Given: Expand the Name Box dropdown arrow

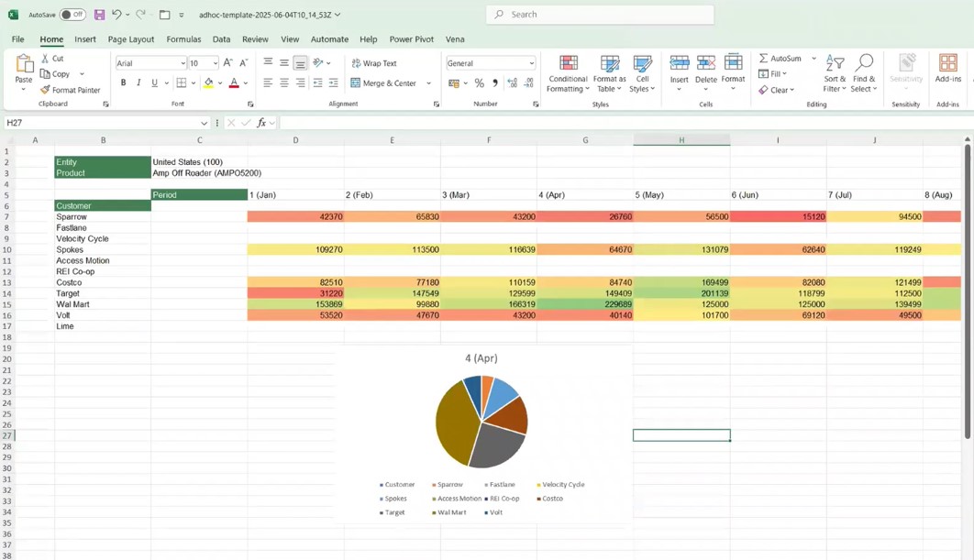Looking at the screenshot, I should (204, 123).
